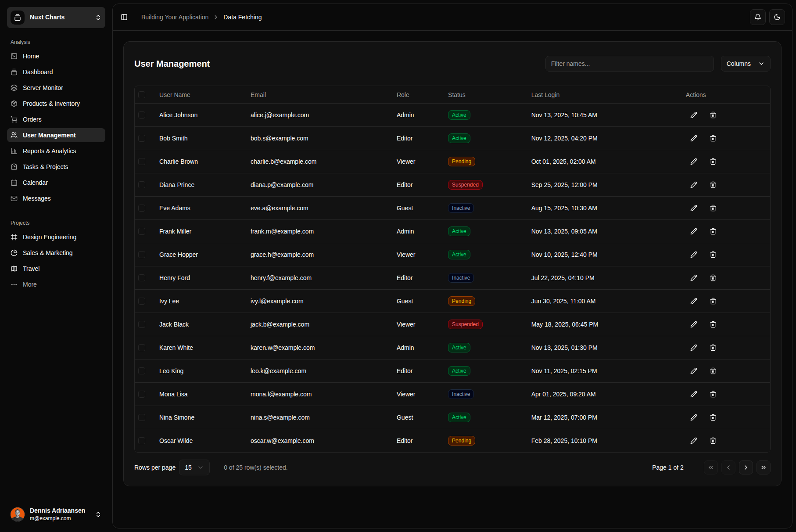Image resolution: width=796 pixels, height=532 pixels.
Task: Go to the last page with double-arrow icon
Action: tap(763, 467)
